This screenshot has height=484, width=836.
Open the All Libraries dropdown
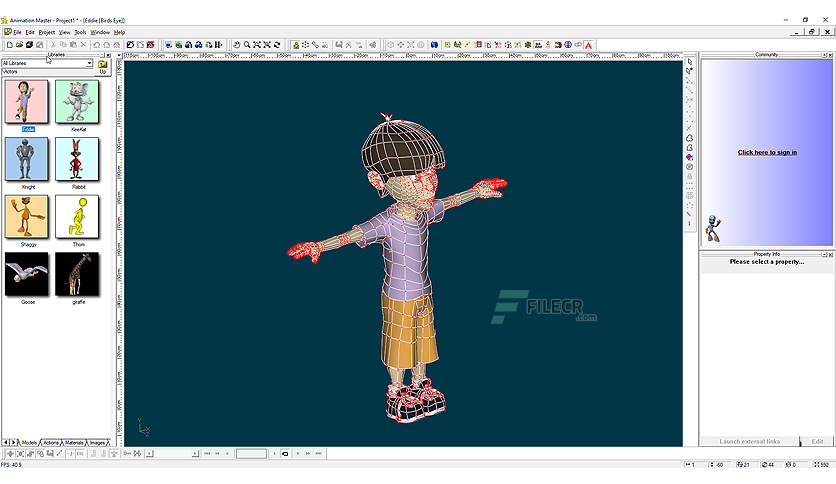89,63
